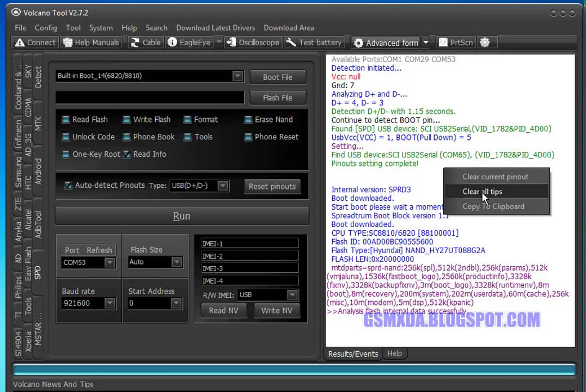Viewport: 586px width, 392px height.
Task: Open the EagleEye tool
Action: point(190,42)
